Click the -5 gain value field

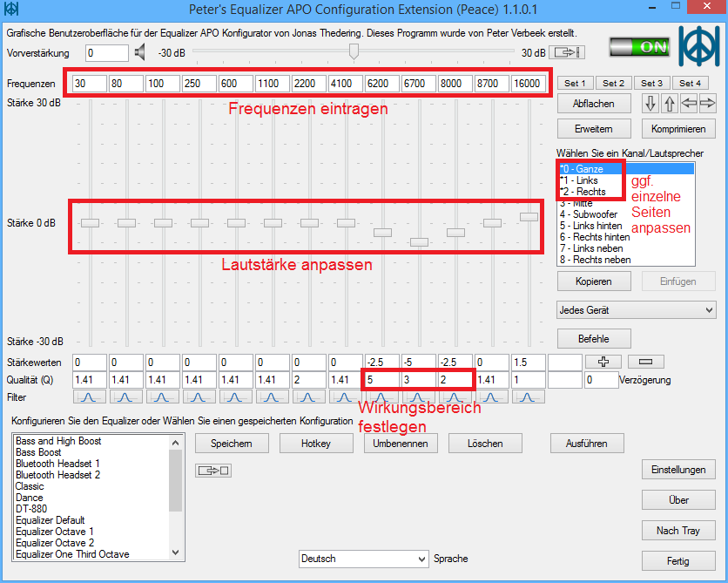(x=418, y=362)
